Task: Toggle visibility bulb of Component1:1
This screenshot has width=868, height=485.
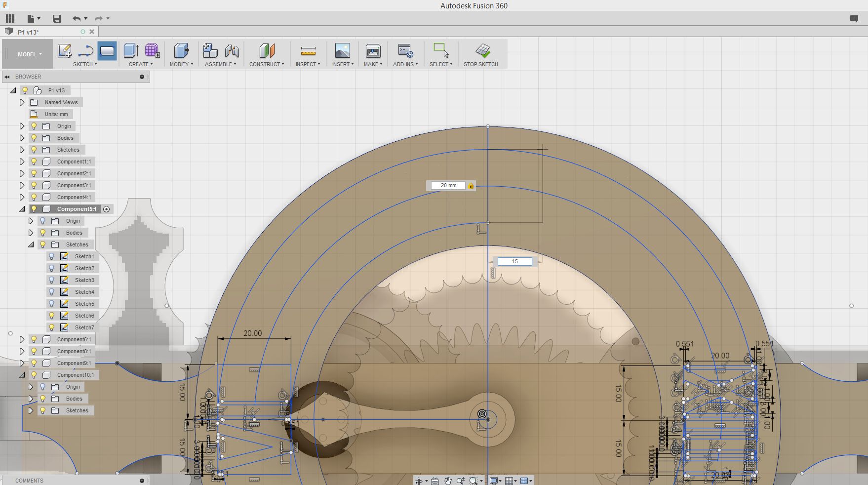Action: click(x=34, y=162)
